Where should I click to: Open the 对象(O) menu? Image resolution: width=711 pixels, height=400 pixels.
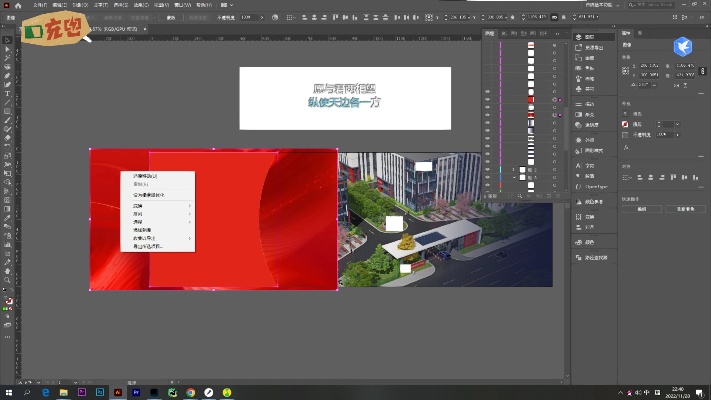coord(80,5)
